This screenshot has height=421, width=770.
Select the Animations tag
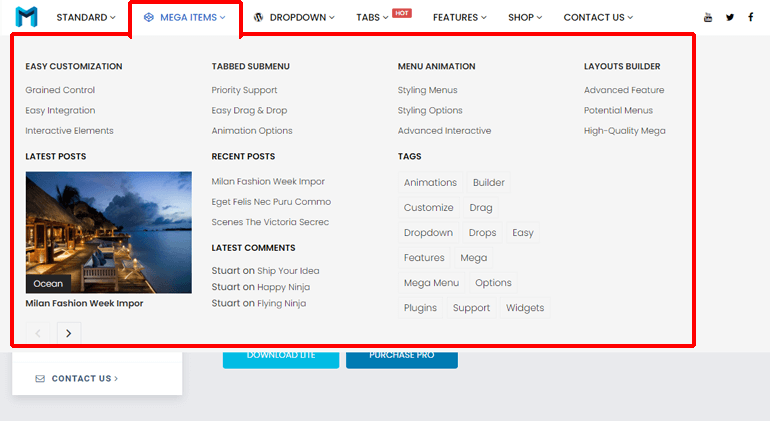[x=430, y=183]
